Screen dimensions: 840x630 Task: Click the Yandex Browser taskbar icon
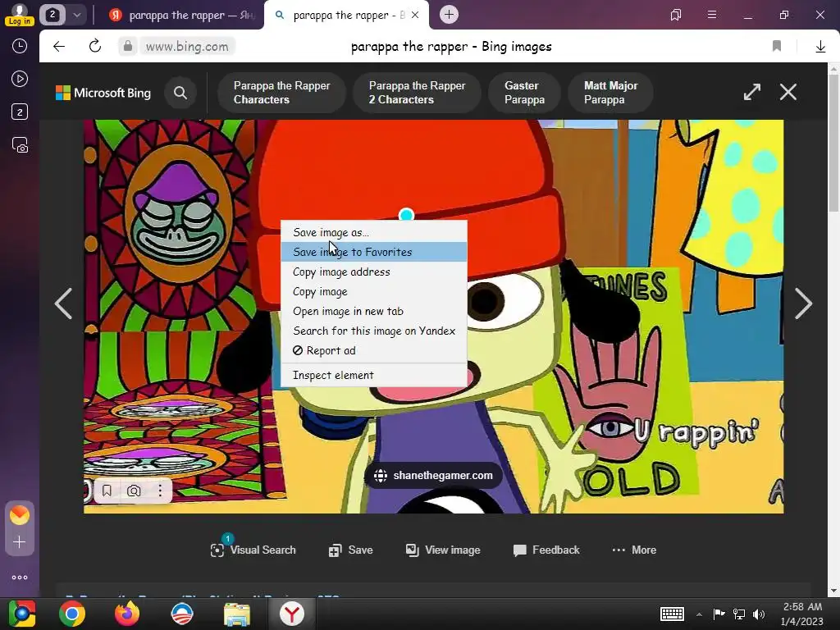[291, 614]
